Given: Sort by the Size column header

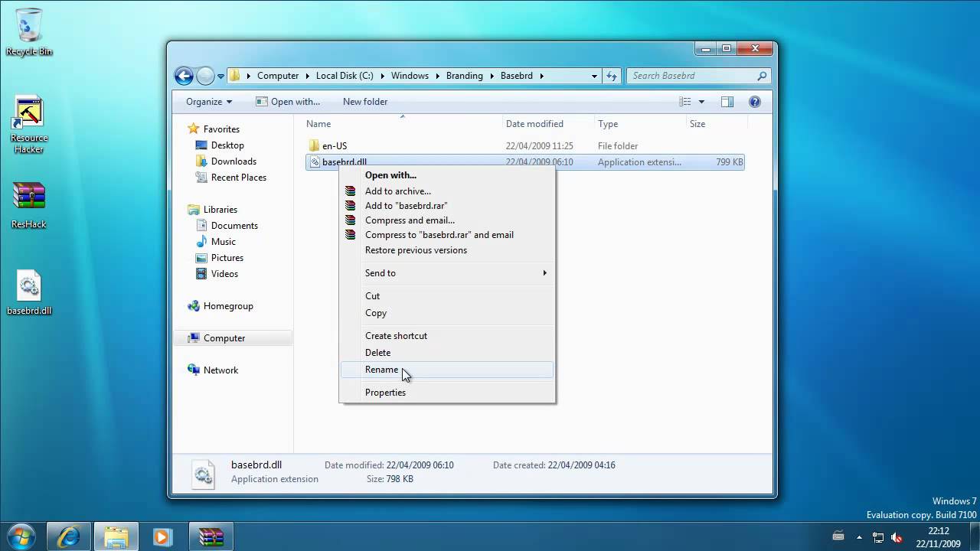Looking at the screenshot, I should point(716,124).
